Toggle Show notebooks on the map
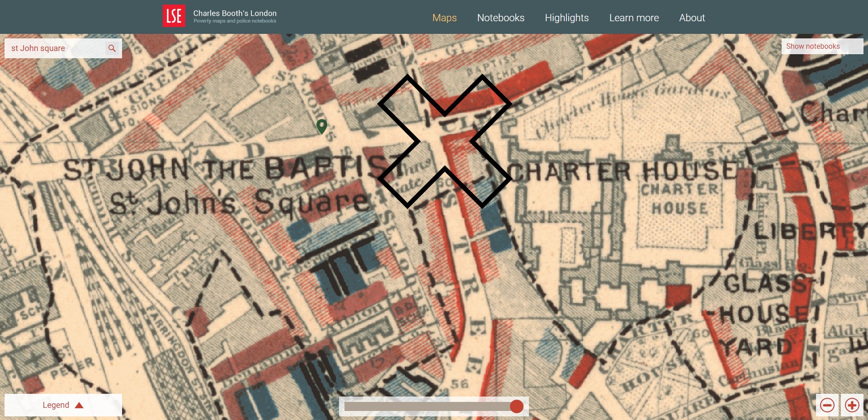868x420 pixels. 821,46
